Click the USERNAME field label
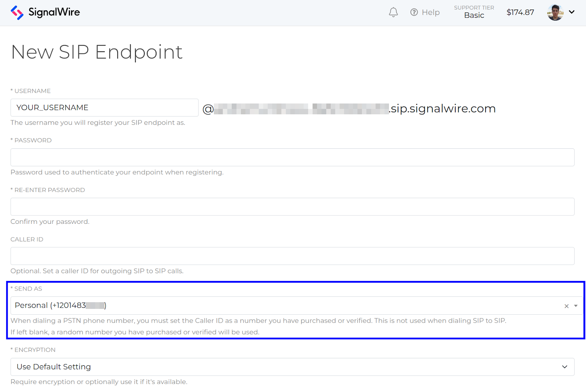The height and width of the screenshot is (392, 586). pos(31,91)
